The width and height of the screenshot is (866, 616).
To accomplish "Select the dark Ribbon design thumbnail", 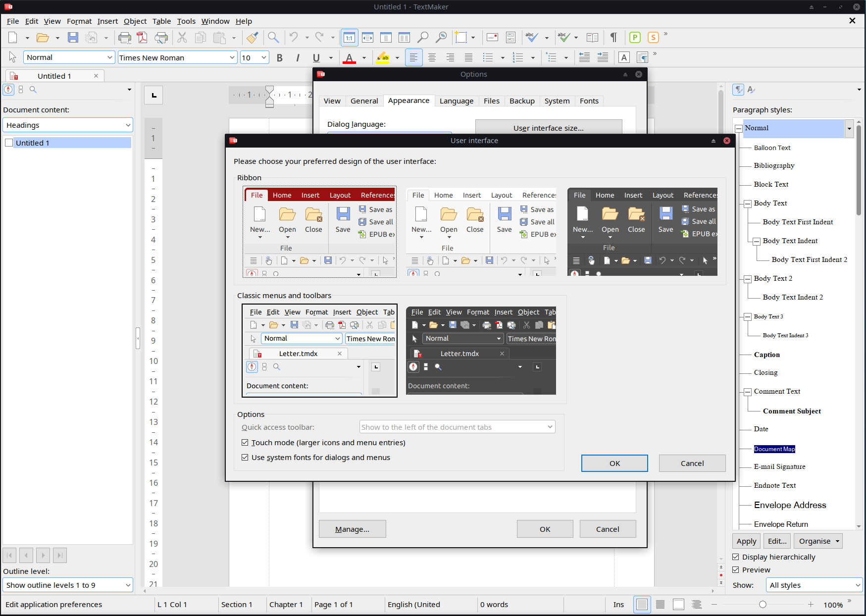I will [x=642, y=232].
